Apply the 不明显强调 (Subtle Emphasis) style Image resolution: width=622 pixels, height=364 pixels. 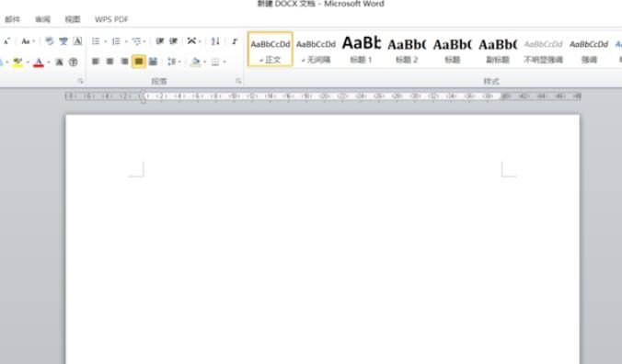[544, 50]
